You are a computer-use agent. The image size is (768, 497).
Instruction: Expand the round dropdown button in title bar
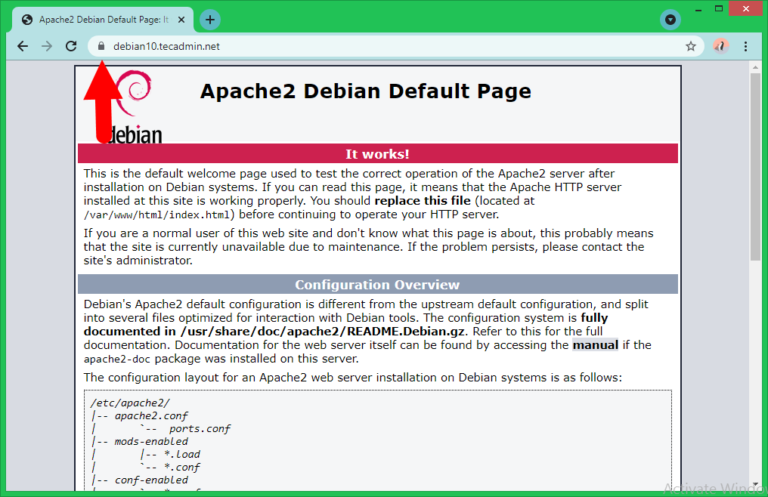[670, 19]
